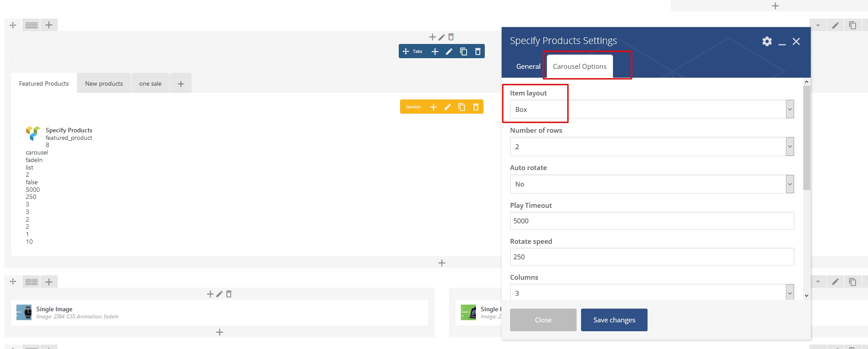The height and width of the screenshot is (349, 868).
Task: Click the trash delete icon in blue Tabs toolbar
Action: (x=478, y=52)
